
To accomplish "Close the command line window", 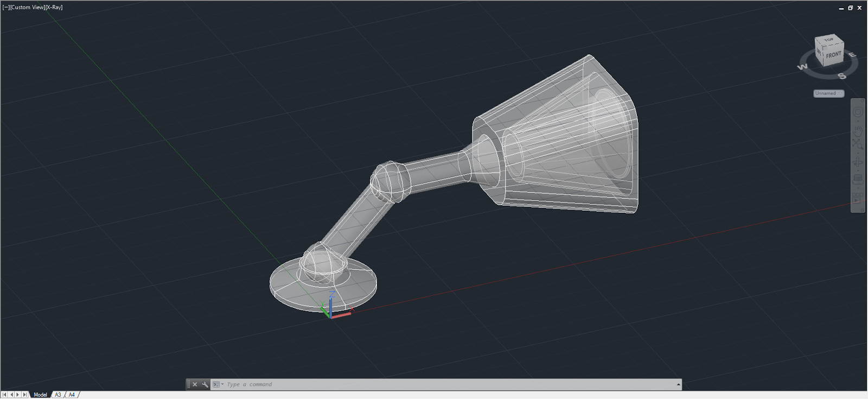I will click(x=195, y=384).
